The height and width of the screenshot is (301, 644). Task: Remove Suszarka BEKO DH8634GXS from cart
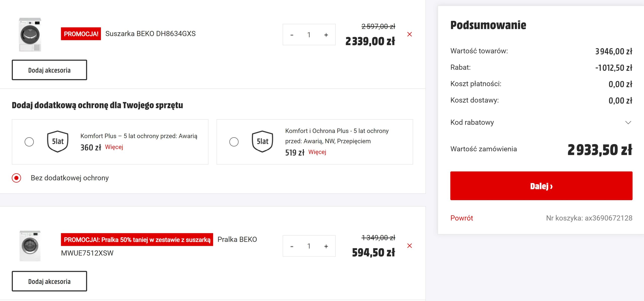[x=410, y=34]
